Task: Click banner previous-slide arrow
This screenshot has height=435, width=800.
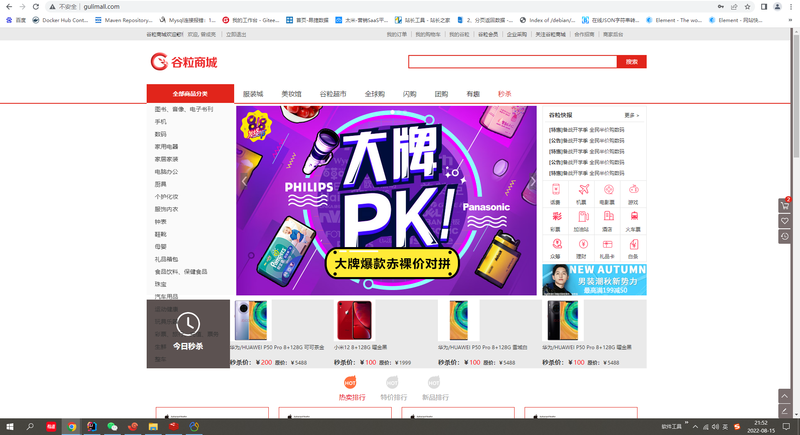Action: coord(244,181)
